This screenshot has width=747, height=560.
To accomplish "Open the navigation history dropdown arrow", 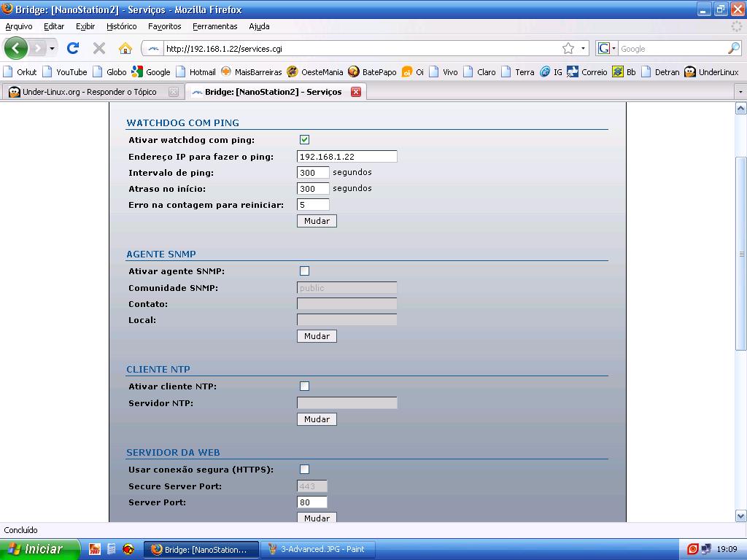I will [x=52, y=48].
